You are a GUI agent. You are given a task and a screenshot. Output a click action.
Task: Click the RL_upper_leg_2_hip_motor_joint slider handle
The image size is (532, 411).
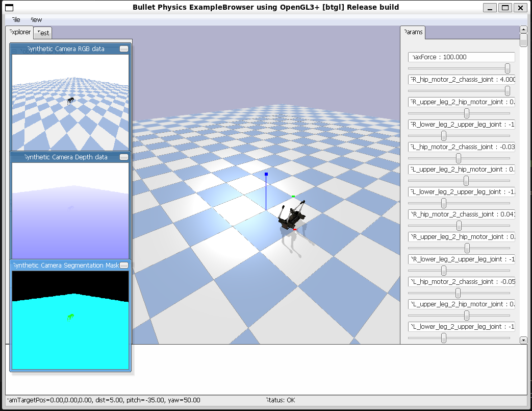(x=467, y=316)
